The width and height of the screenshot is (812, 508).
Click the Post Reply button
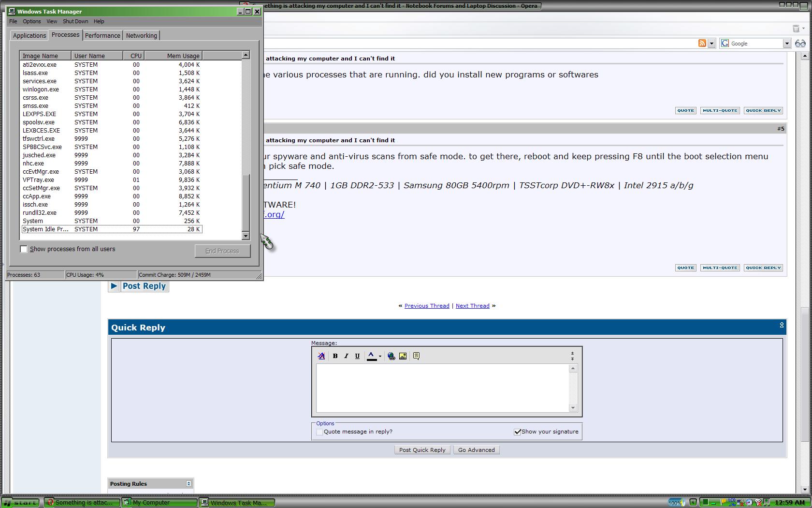coord(144,286)
